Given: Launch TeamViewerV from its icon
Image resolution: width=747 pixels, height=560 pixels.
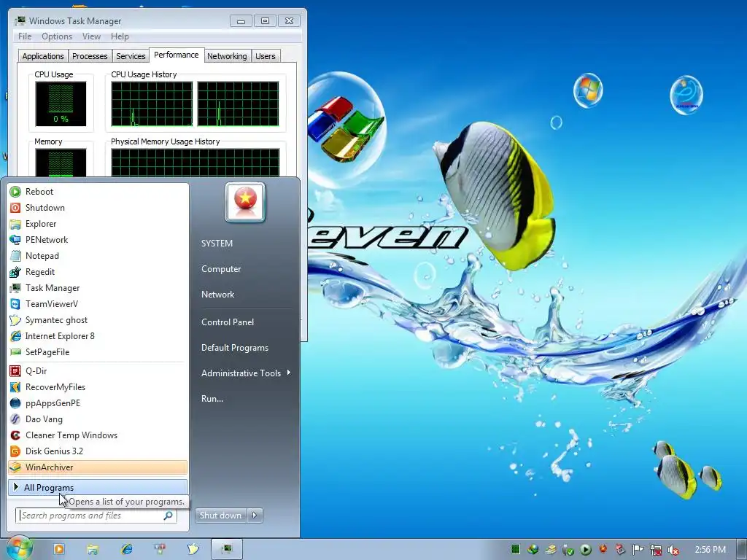Looking at the screenshot, I should pyautogui.click(x=15, y=304).
